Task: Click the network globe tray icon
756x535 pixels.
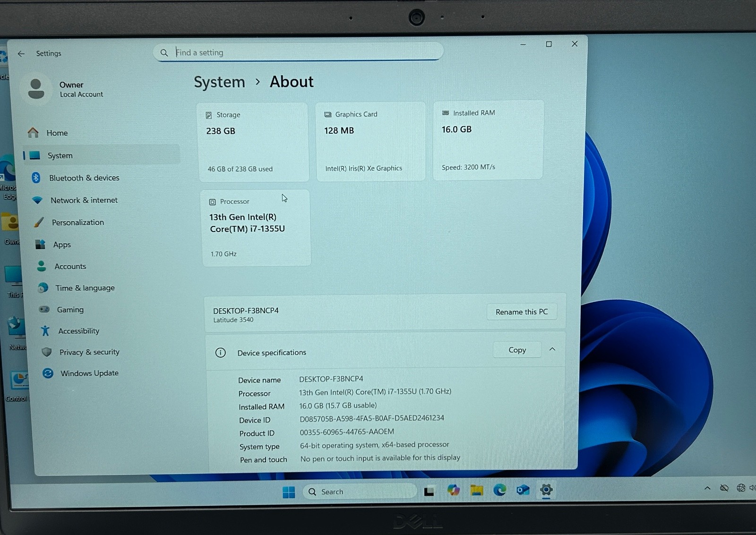Action: tap(740, 488)
